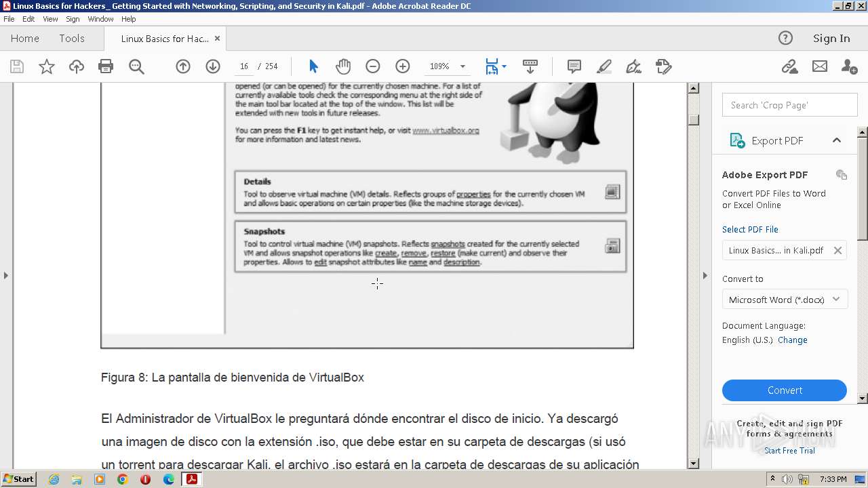This screenshot has height=488, width=868.
Task: Open the Help menu
Action: point(128,19)
